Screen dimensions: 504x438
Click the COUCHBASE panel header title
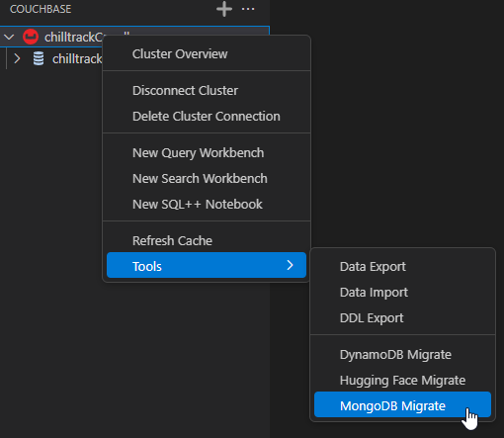point(41,9)
